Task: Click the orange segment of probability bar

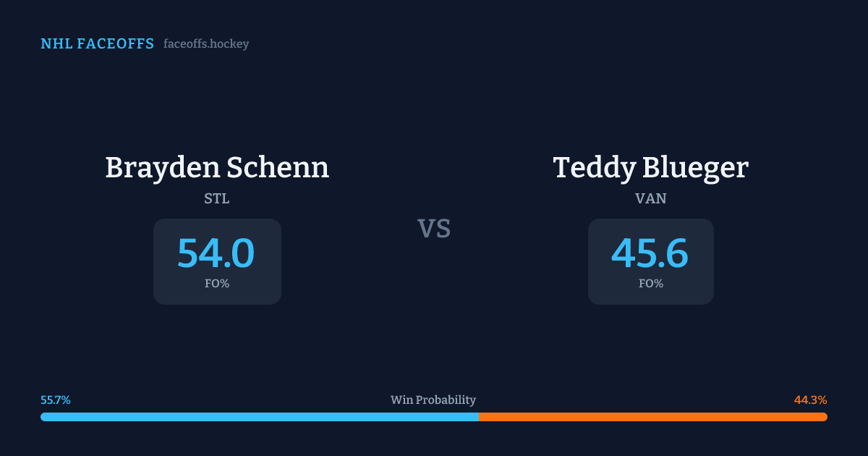Action: coord(652,417)
